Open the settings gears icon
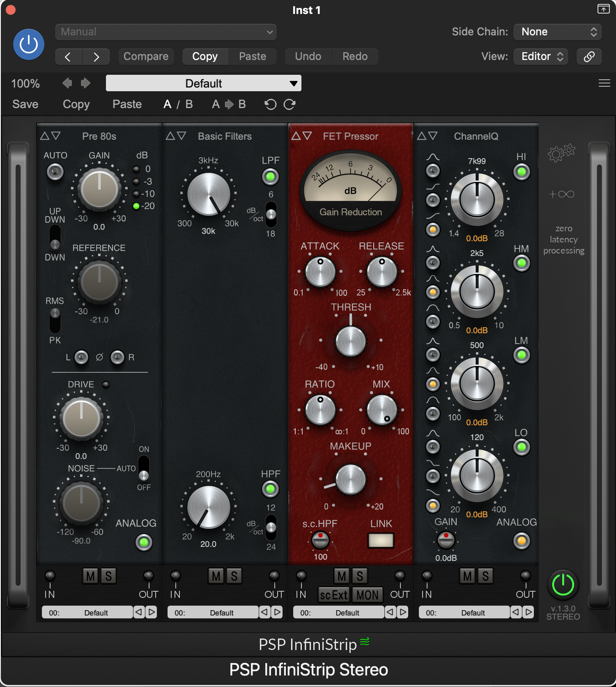 561,153
